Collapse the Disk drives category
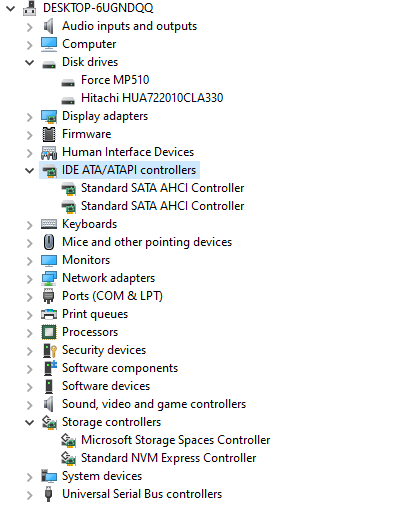Image resolution: width=401 pixels, height=508 pixels. pos(30,62)
